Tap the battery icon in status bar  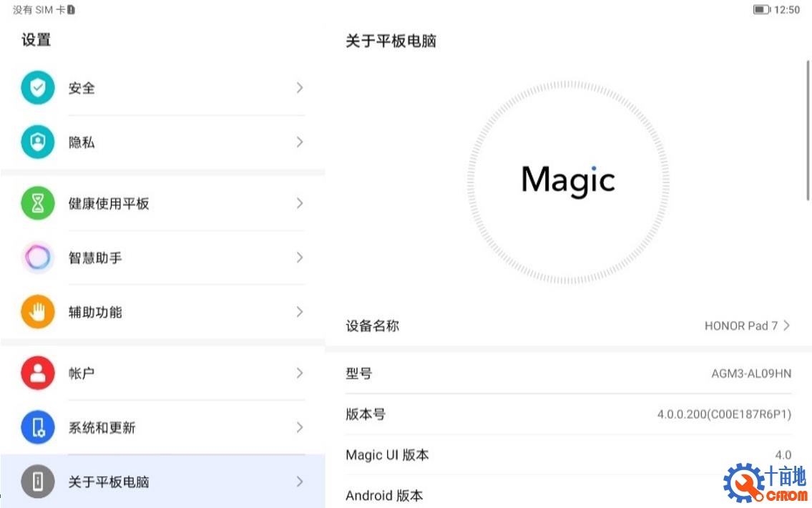tap(761, 9)
